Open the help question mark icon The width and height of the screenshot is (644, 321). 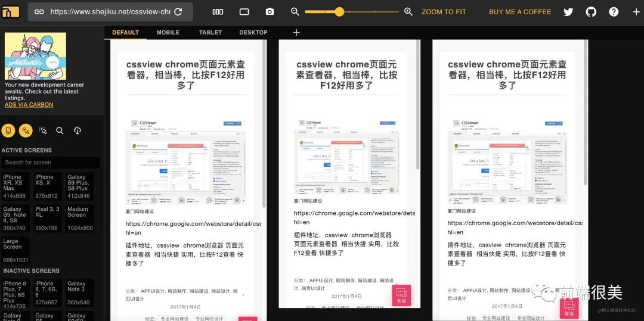(614, 12)
